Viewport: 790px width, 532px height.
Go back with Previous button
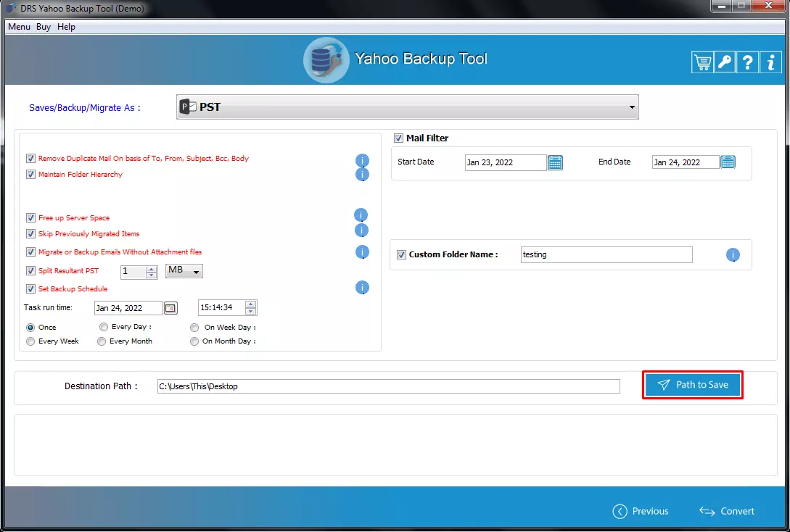[x=641, y=512]
